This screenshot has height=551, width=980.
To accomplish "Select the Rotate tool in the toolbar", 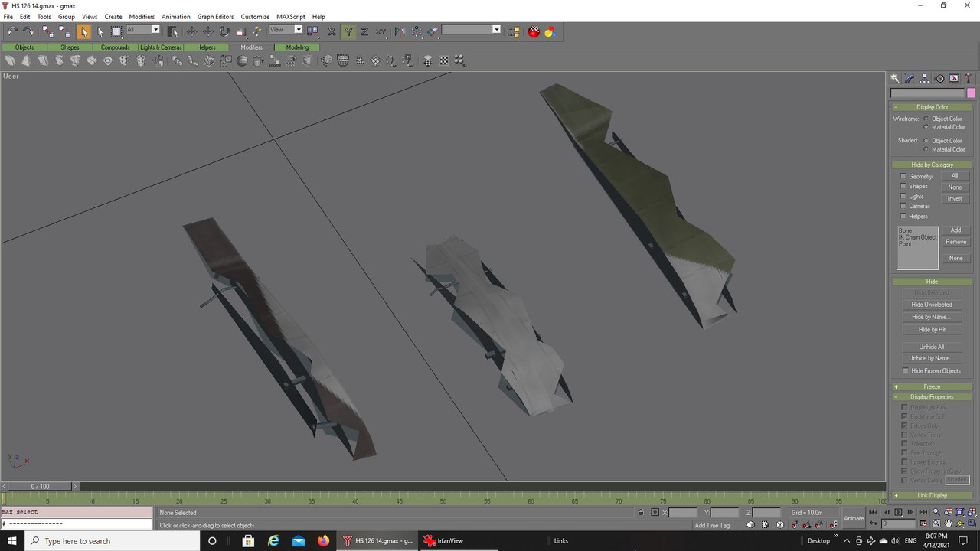I will click(224, 31).
